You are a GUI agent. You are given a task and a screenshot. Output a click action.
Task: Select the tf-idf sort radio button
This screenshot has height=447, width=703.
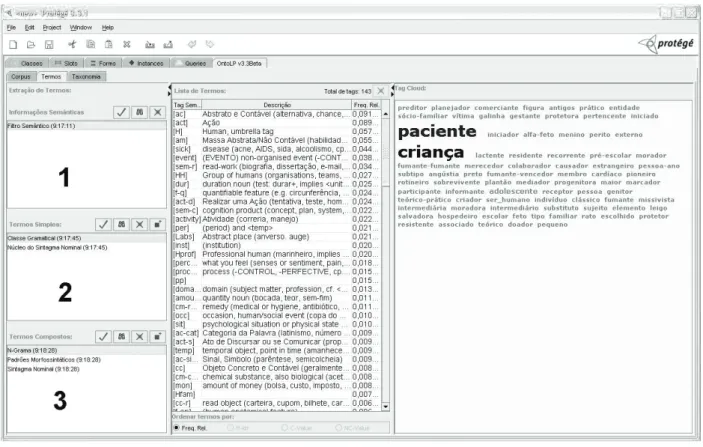click(x=230, y=428)
